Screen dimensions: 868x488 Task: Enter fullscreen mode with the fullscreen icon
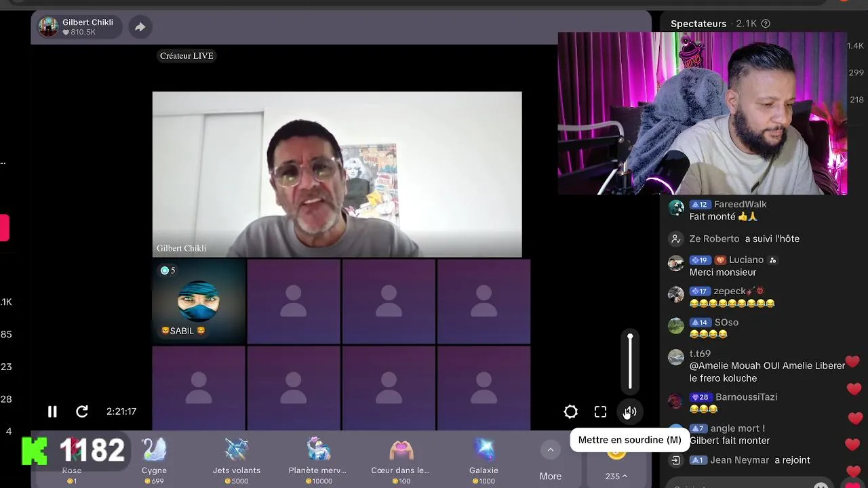pyautogui.click(x=601, y=411)
